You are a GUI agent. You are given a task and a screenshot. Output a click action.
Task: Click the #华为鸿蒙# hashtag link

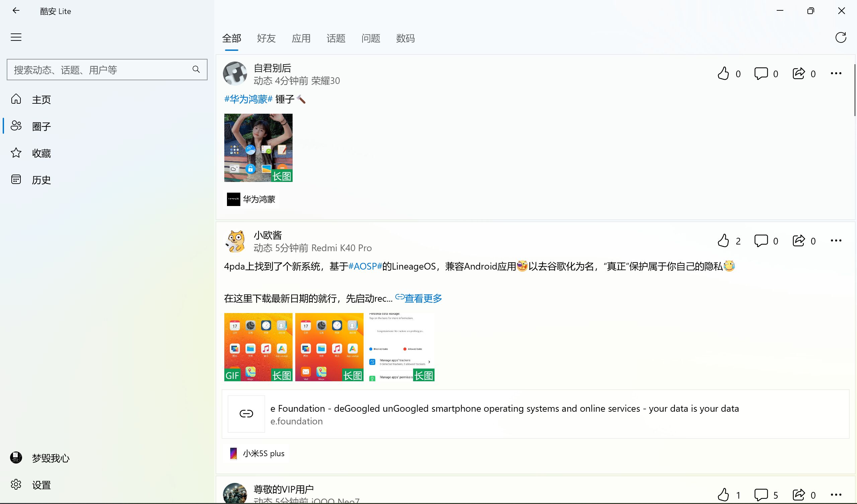[248, 99]
